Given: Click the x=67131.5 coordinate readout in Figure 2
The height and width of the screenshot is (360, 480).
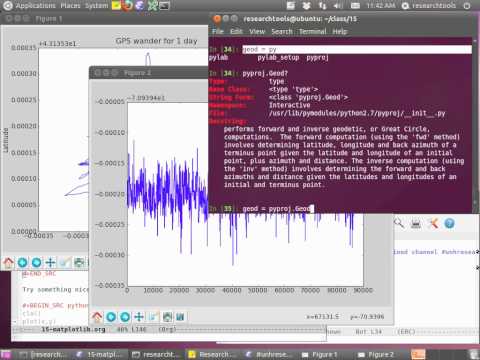Looking at the screenshot, I should [322, 317].
